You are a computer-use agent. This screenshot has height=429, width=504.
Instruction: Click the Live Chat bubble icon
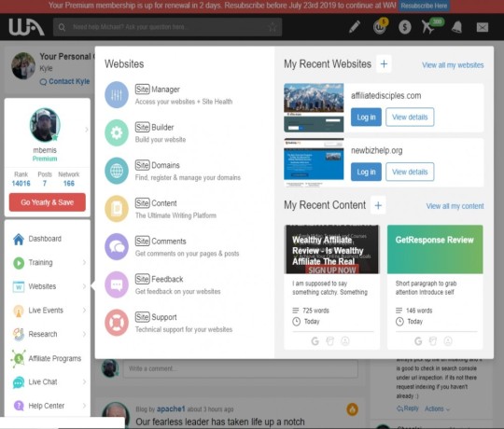(19, 382)
